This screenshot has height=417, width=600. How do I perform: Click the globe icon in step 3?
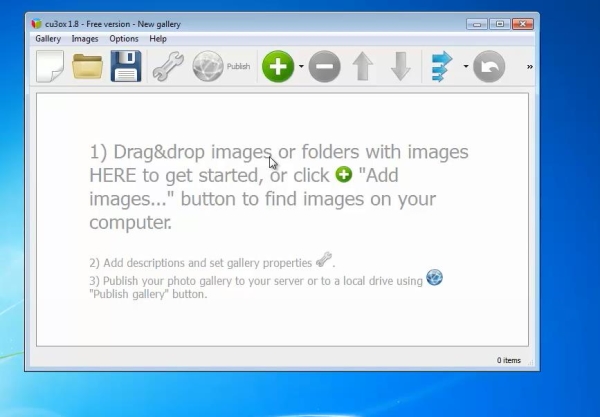coord(434,277)
